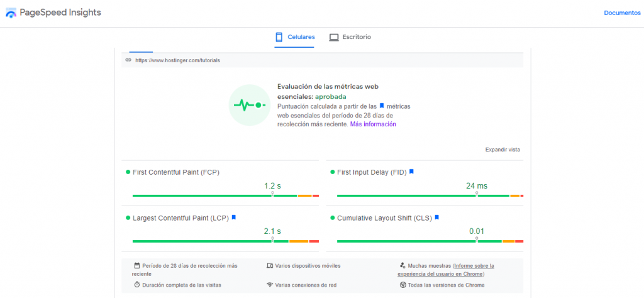Click the bookmark flag next to FID
The width and height of the screenshot is (644, 298).
click(412, 172)
